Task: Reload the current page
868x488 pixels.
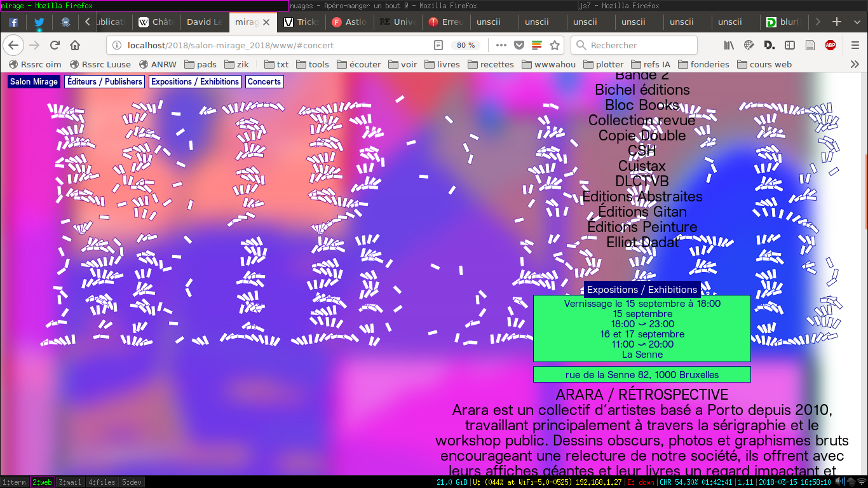Action: (55, 45)
